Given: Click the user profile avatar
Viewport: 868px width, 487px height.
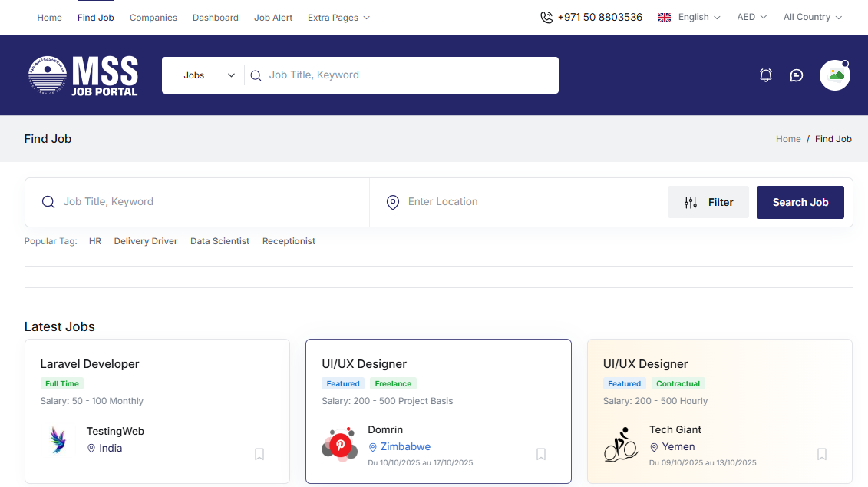Looking at the screenshot, I should coord(835,75).
